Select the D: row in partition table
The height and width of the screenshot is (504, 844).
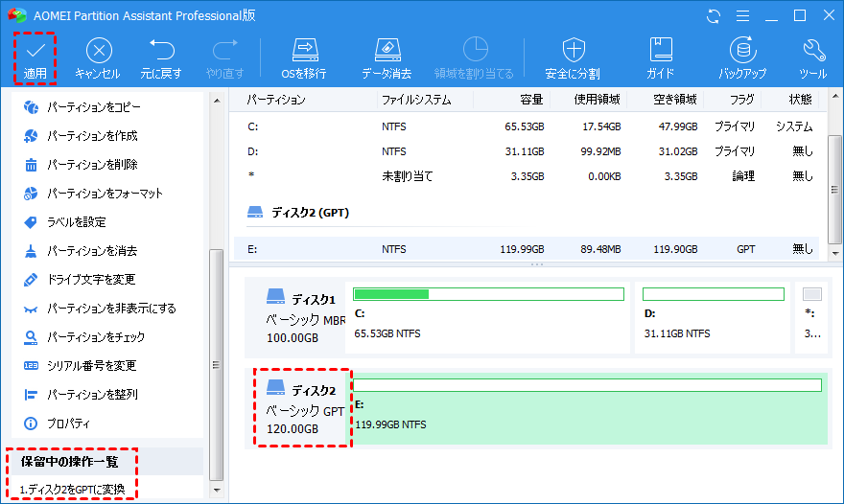(x=527, y=151)
